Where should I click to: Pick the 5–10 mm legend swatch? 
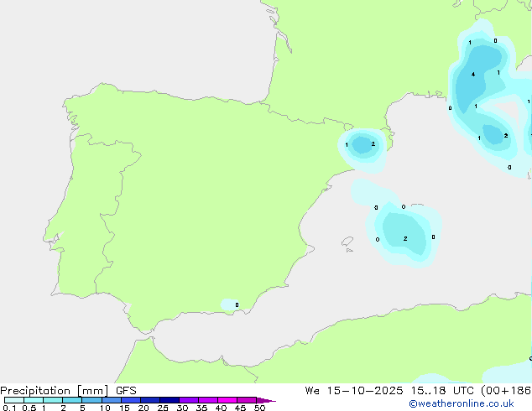[x=91, y=400]
